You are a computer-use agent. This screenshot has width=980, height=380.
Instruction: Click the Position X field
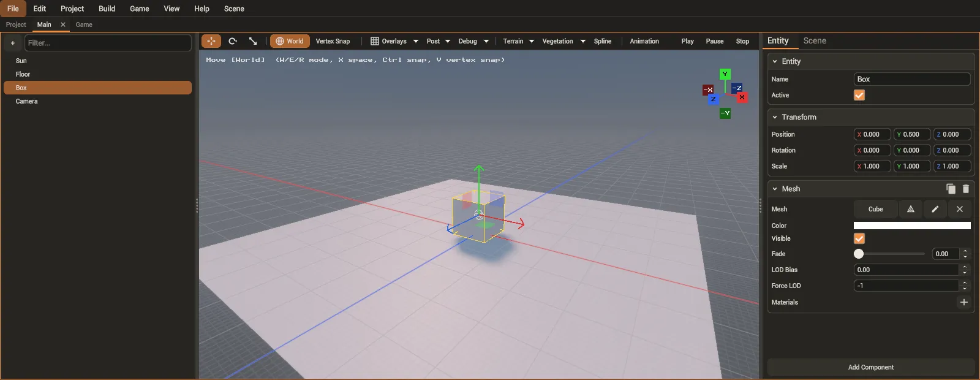pos(872,134)
